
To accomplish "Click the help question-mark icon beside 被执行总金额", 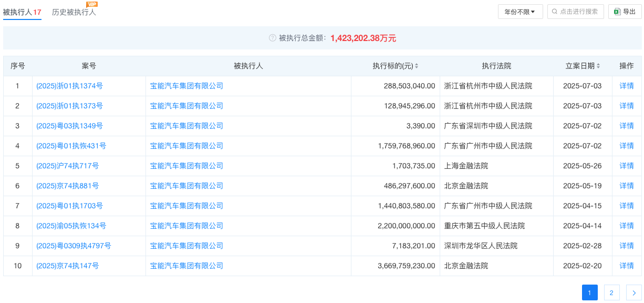I will (272, 38).
